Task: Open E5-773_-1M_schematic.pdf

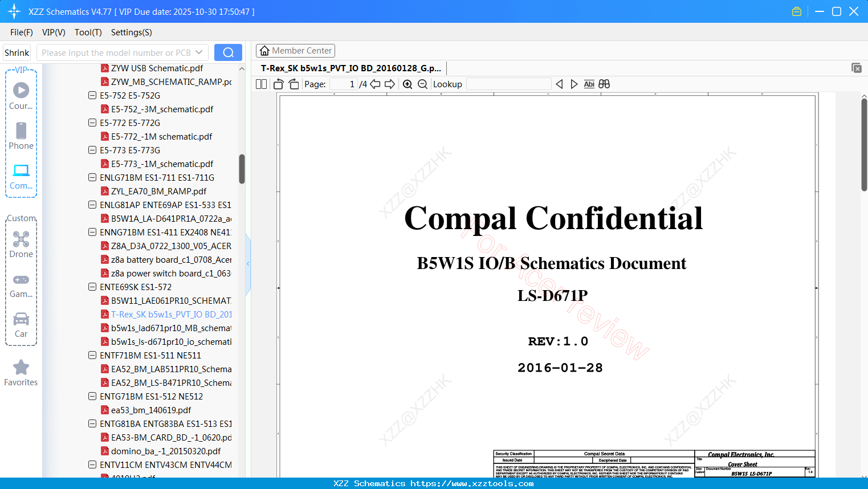Action: [162, 164]
